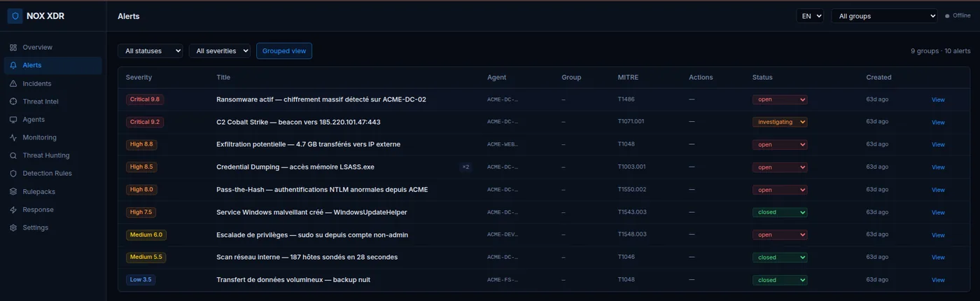This screenshot has height=301, width=980.
Task: Change closed status of Scan réseau interne alert
Action: click(780, 257)
